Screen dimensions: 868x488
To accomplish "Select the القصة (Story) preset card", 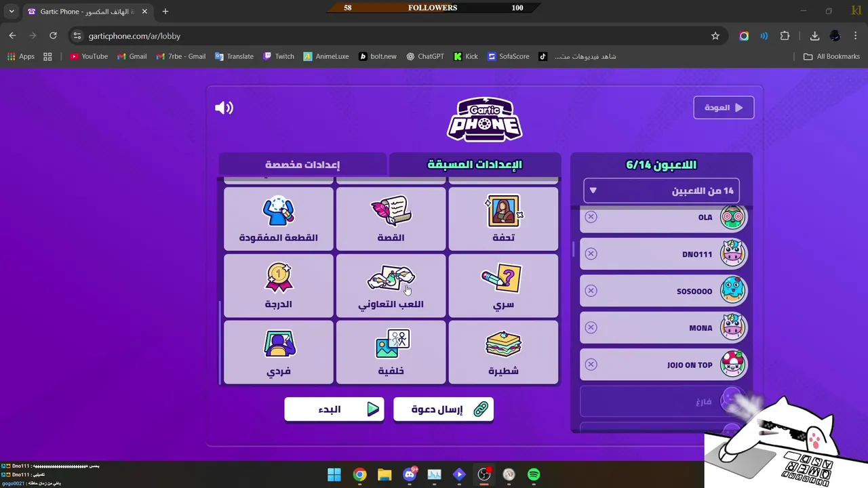I will [x=391, y=218].
